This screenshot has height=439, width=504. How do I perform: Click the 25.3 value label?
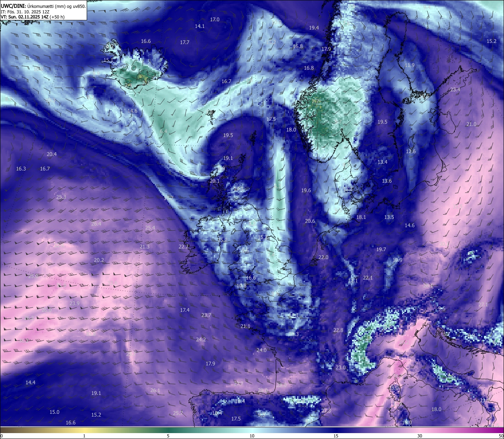61,197
